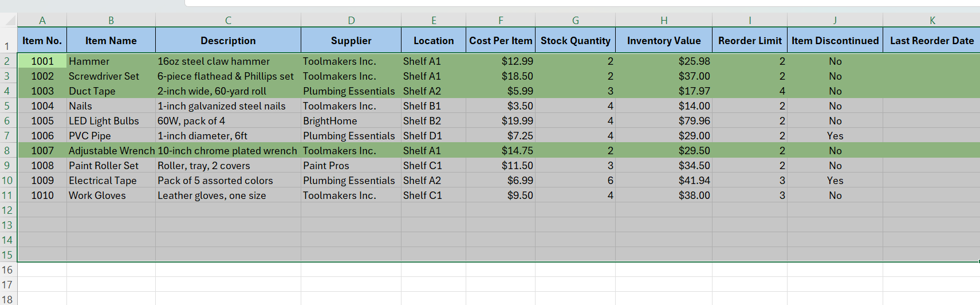Select the $79.96 inventory value cell
The height and width of the screenshot is (305, 980).
tap(663, 121)
